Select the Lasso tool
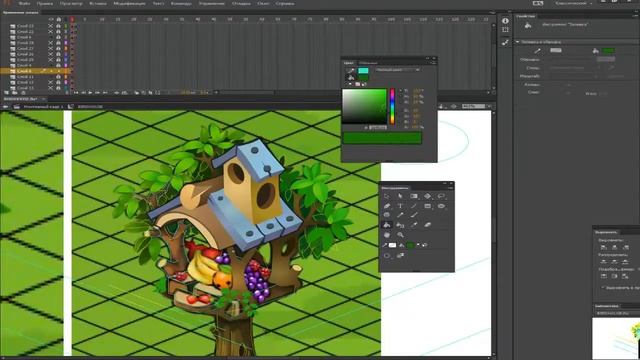Viewport: 640px width, 360px height. click(441, 196)
